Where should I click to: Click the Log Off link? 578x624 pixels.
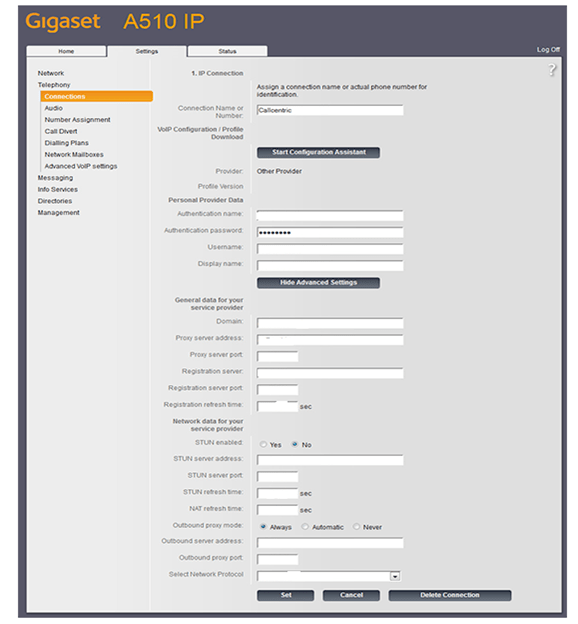pyautogui.click(x=548, y=50)
